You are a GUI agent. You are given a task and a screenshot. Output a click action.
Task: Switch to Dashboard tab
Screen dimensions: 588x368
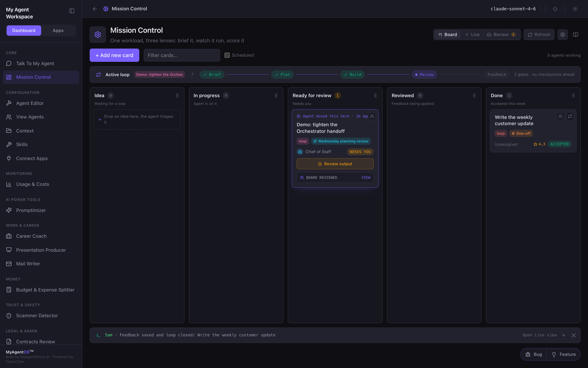pyautogui.click(x=24, y=30)
